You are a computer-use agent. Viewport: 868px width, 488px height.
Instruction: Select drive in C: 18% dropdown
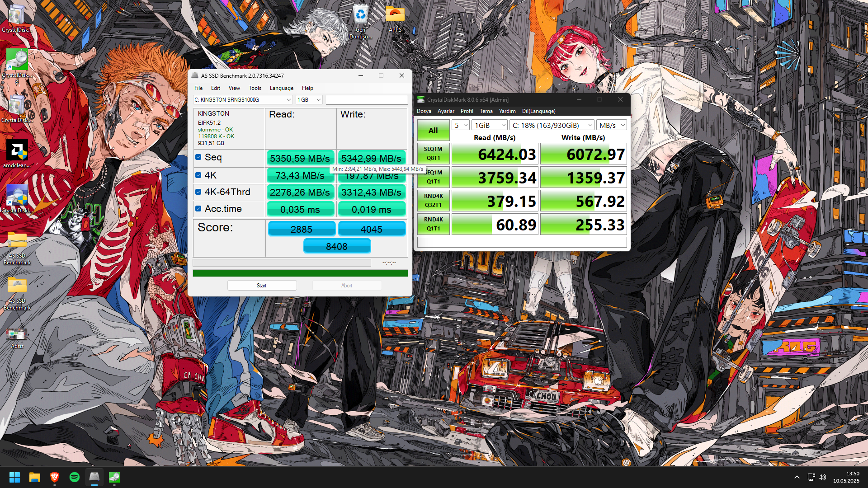(552, 125)
